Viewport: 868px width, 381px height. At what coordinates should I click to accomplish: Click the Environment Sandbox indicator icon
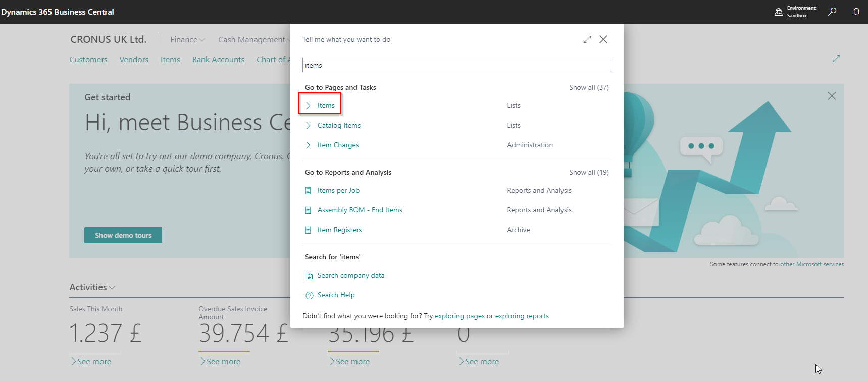click(x=779, y=12)
